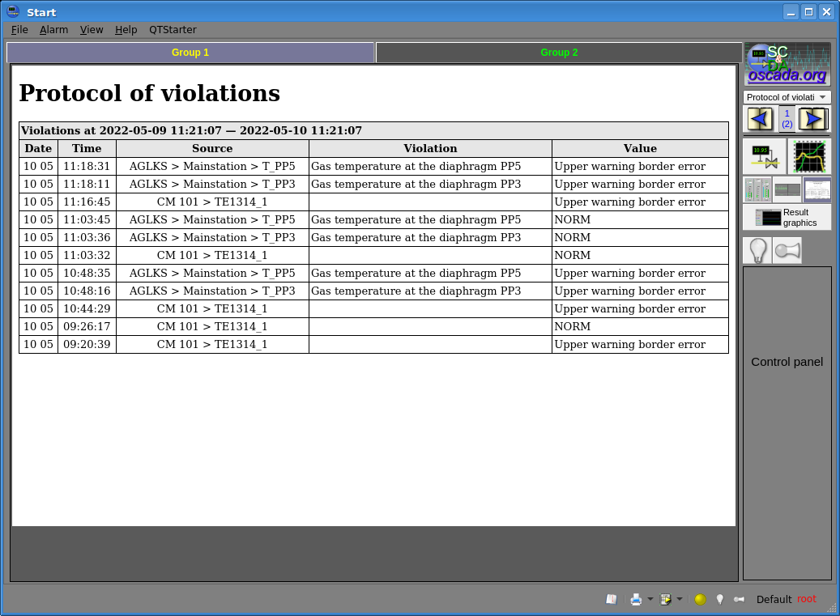
Task: Click the root user label
Action: pos(807,599)
